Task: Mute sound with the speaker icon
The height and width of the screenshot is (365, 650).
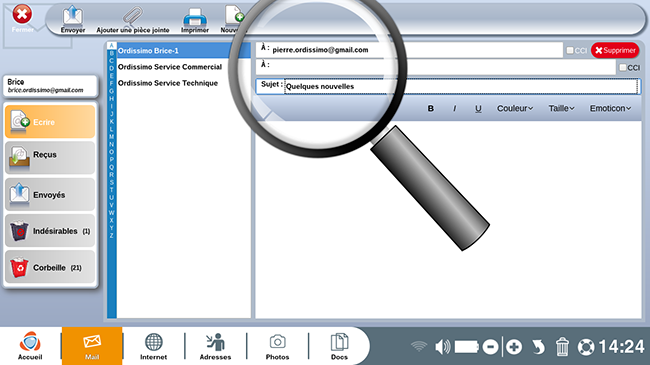Action: (x=442, y=347)
